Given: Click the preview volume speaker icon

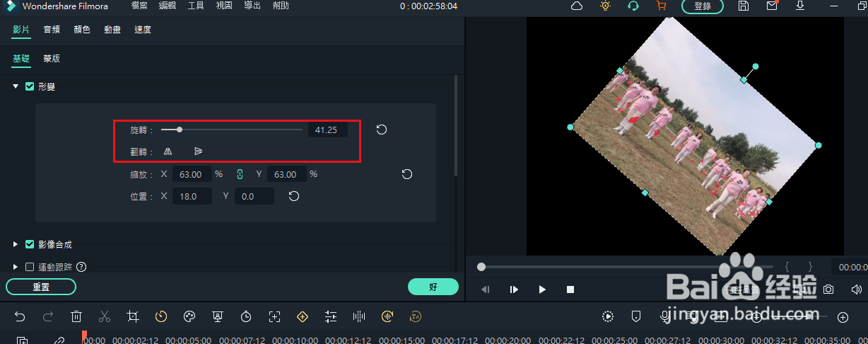Looking at the screenshot, I should click(x=857, y=289).
